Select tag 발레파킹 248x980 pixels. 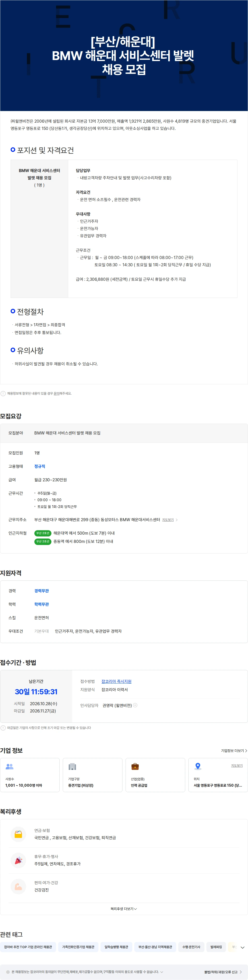click(216, 947)
